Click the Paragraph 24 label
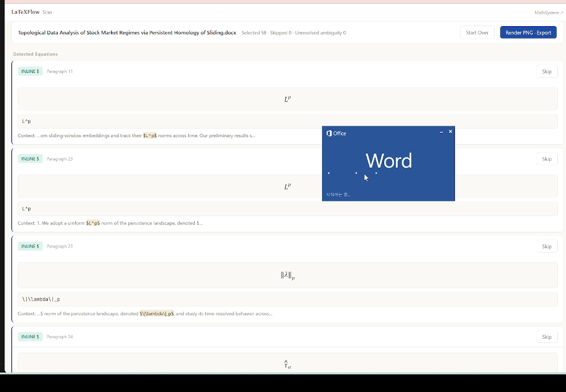The height and width of the screenshot is (392, 566). [x=59, y=337]
